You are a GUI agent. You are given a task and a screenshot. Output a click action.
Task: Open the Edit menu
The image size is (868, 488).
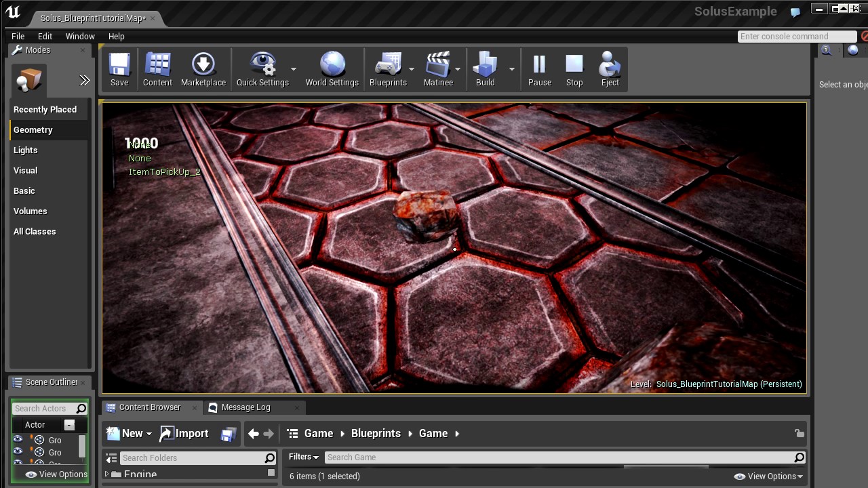coord(45,36)
